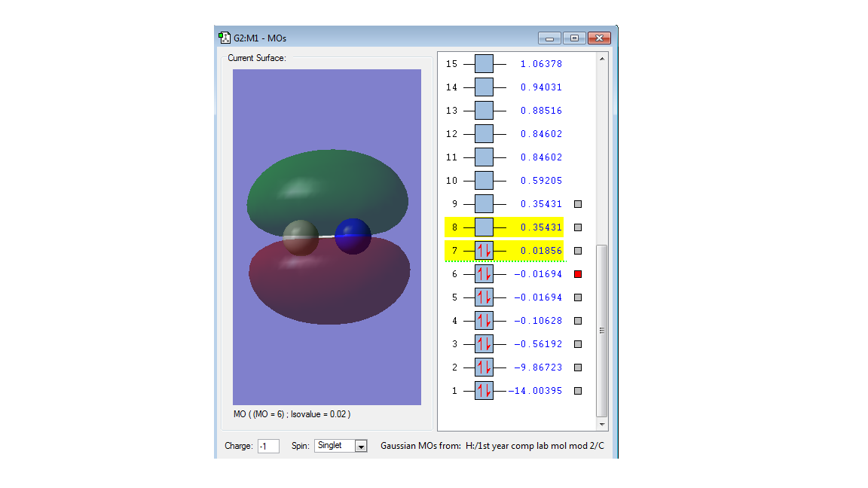Select the occupancy box of orbital 12
Image resolution: width=868 pixels, height=488 pixels.
click(484, 133)
